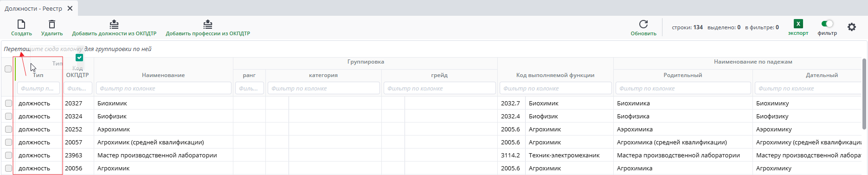Sort by Код выполняемой функции header
The image size is (868, 175).
(555, 75)
